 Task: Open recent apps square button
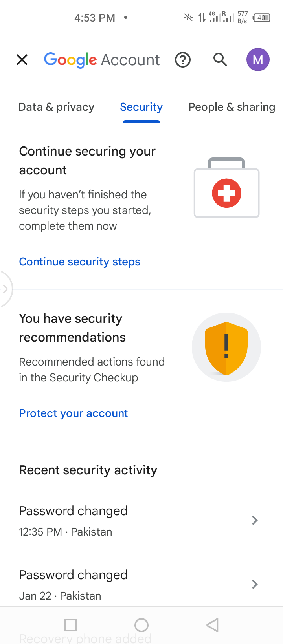71,625
